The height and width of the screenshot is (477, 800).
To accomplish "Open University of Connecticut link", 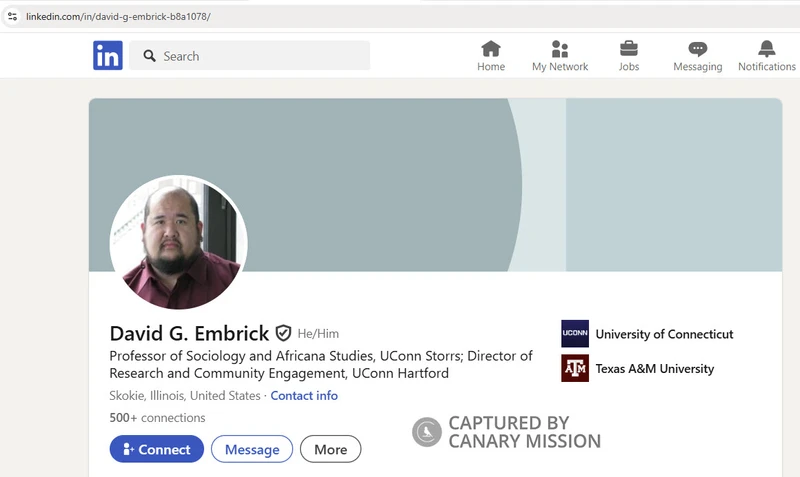I will 664,334.
